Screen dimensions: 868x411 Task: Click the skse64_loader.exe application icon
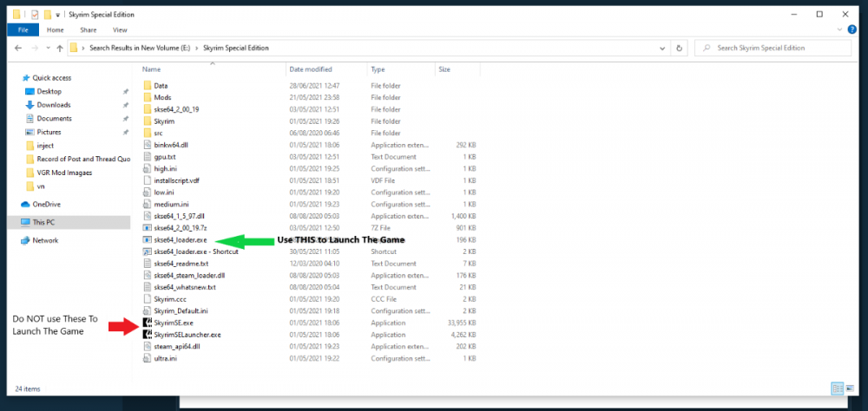(x=147, y=240)
